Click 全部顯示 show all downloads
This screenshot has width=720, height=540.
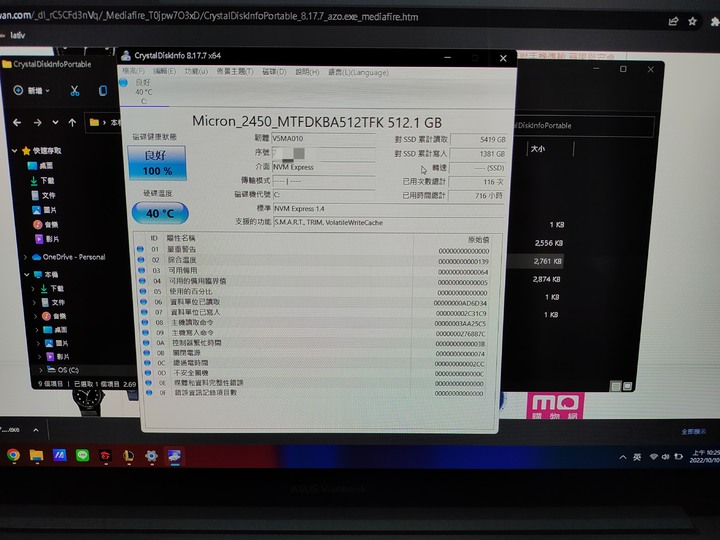(693, 432)
